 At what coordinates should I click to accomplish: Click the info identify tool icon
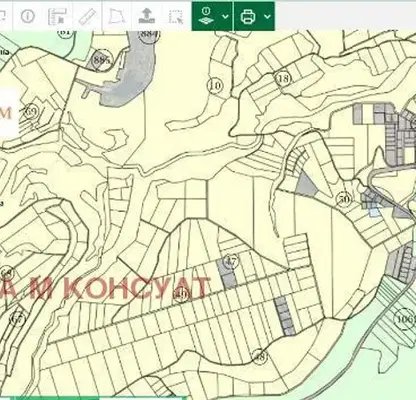pos(28,16)
